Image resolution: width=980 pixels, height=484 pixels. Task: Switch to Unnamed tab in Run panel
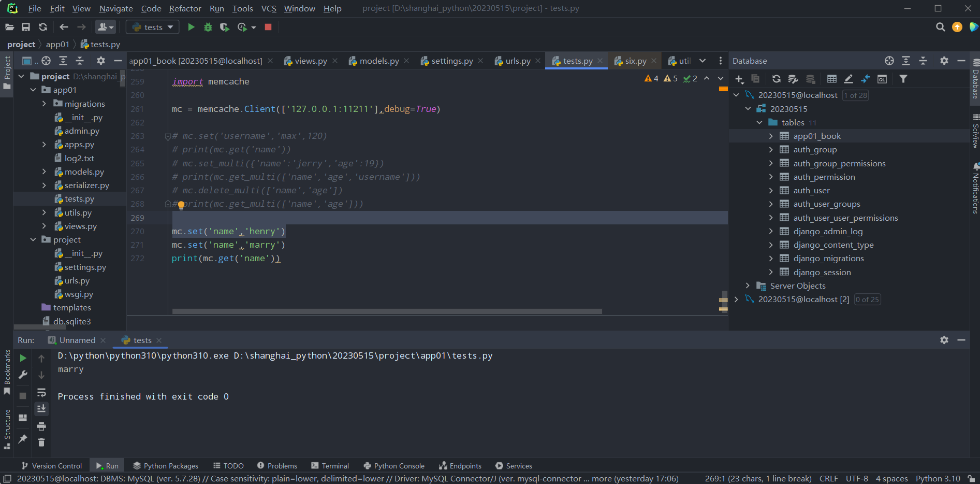pyautogui.click(x=77, y=340)
